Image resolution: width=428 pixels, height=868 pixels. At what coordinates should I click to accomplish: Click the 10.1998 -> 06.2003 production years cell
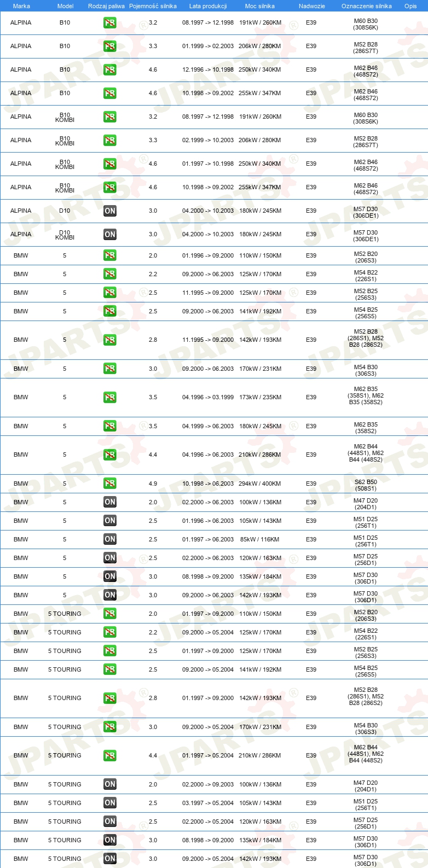pos(208,483)
